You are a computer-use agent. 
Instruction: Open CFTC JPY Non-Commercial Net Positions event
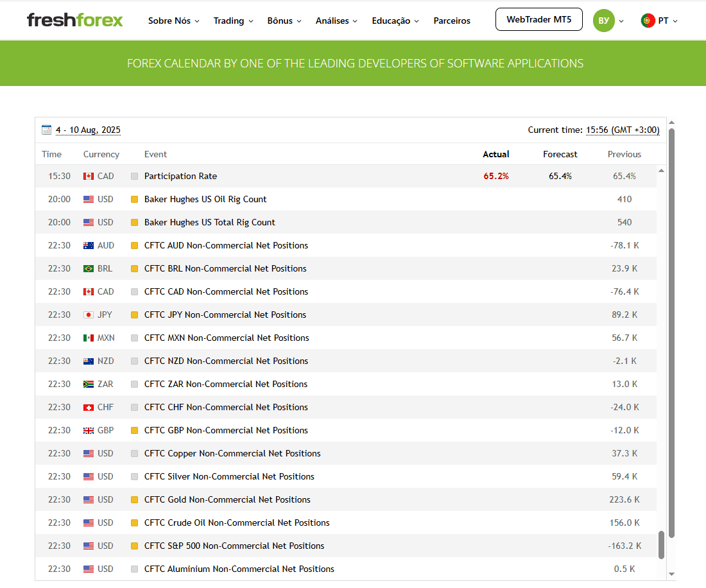[225, 315]
